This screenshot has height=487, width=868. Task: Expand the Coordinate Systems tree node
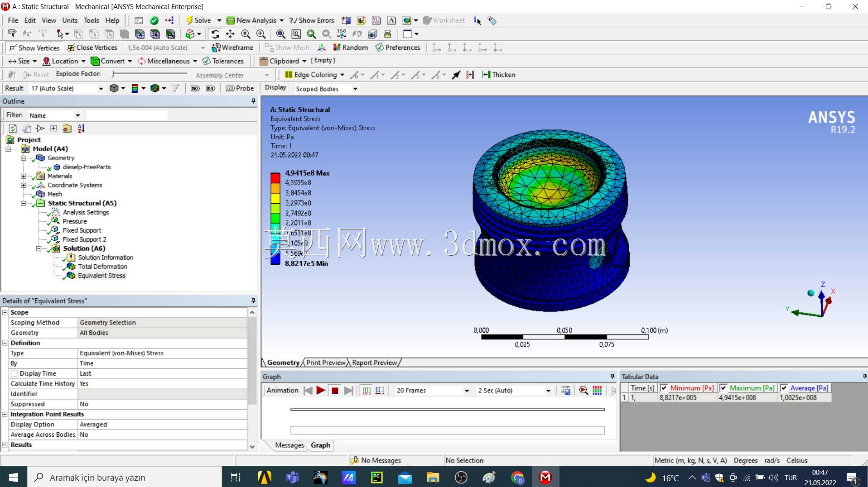(x=24, y=185)
